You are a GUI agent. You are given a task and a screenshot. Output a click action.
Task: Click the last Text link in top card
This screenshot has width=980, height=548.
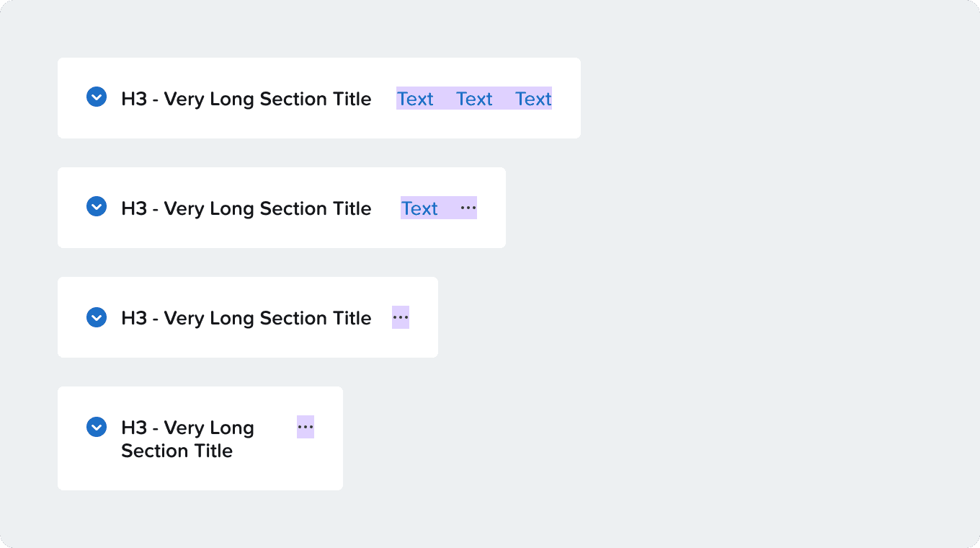[533, 99]
